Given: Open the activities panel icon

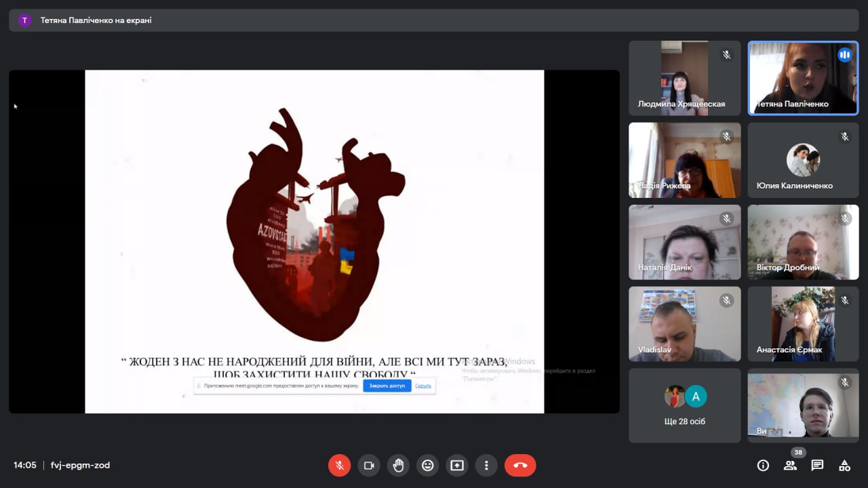Looking at the screenshot, I should tap(844, 466).
